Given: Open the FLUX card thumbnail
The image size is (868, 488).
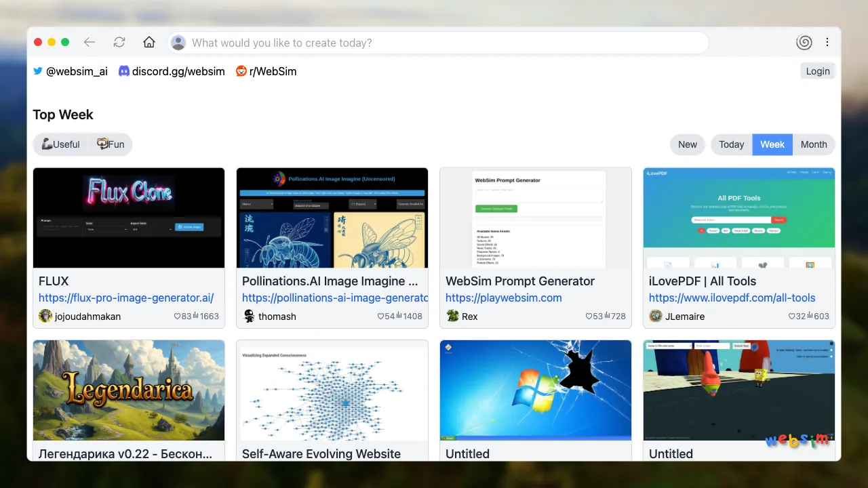Looking at the screenshot, I should point(129,218).
